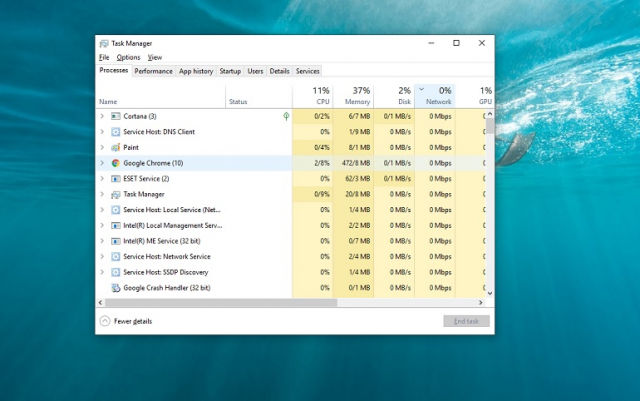
Task: Click the horizontal scrollbar left arrow
Action: pyautogui.click(x=100, y=303)
